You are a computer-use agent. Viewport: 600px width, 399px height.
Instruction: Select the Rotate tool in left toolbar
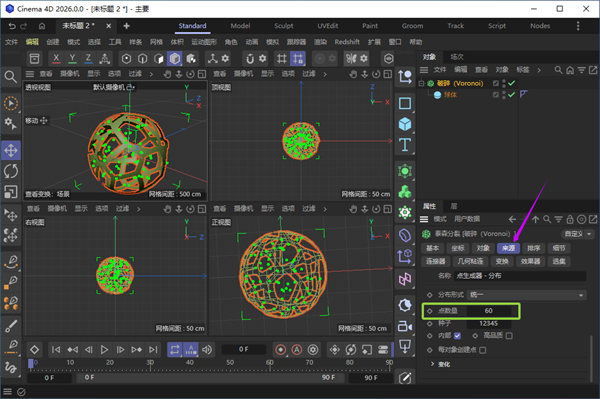tap(11, 171)
